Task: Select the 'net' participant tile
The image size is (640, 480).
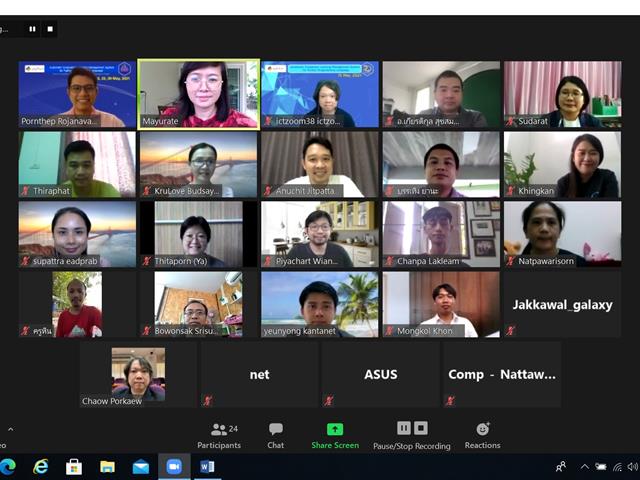Action: 260,375
